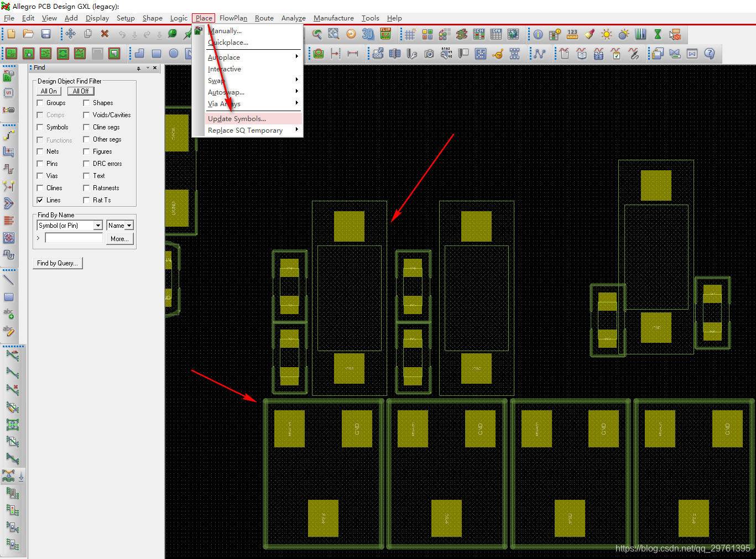The height and width of the screenshot is (559, 756).
Task: Select Update Symbols... from Place menu
Action: pos(237,119)
